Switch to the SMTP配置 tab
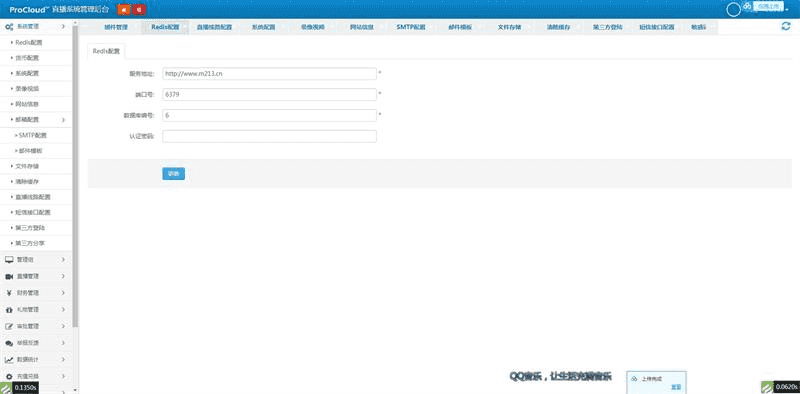The height and width of the screenshot is (394, 800). coord(411,28)
